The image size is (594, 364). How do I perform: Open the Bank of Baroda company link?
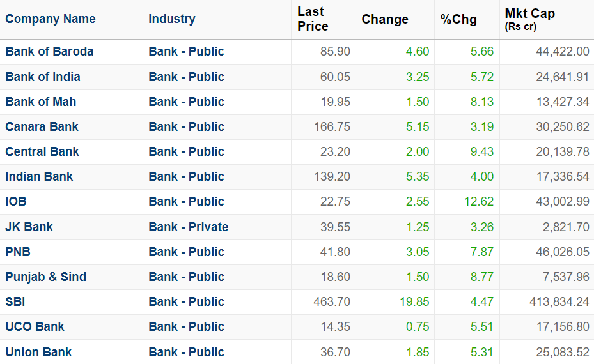[49, 52]
